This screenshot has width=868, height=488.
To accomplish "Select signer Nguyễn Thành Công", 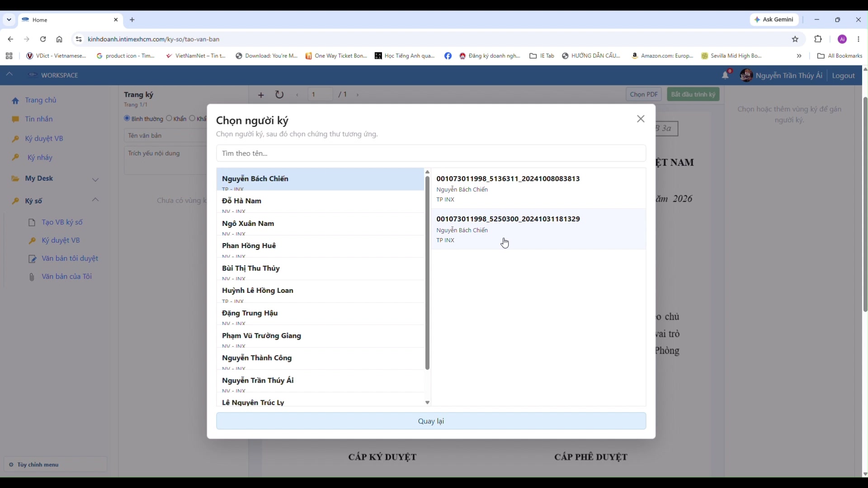I will point(320,359).
